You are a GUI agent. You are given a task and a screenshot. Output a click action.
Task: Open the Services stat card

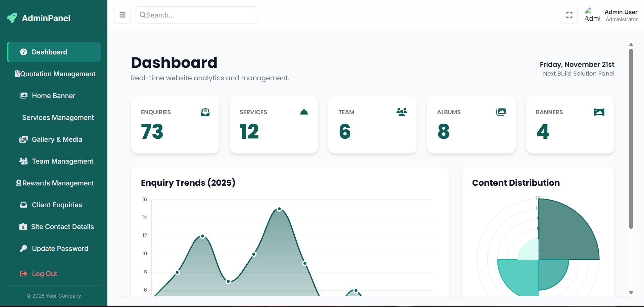[274, 125]
